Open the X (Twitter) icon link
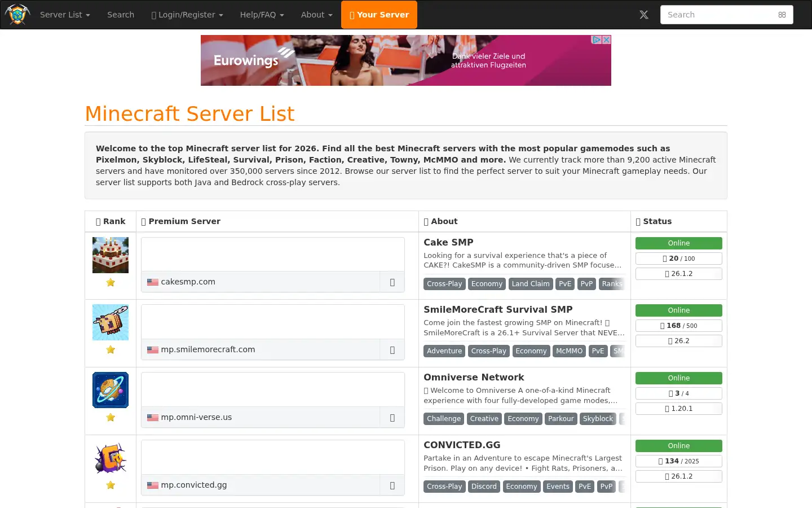This screenshot has height=508, width=812. 644,15
